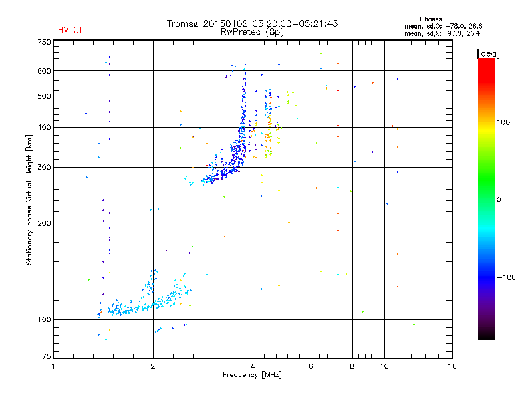The height and width of the screenshot is (399, 532).
Task: Select the plot title 'Tromsø 20150102 05:20:00-05:21:43'
Action: (252, 23)
